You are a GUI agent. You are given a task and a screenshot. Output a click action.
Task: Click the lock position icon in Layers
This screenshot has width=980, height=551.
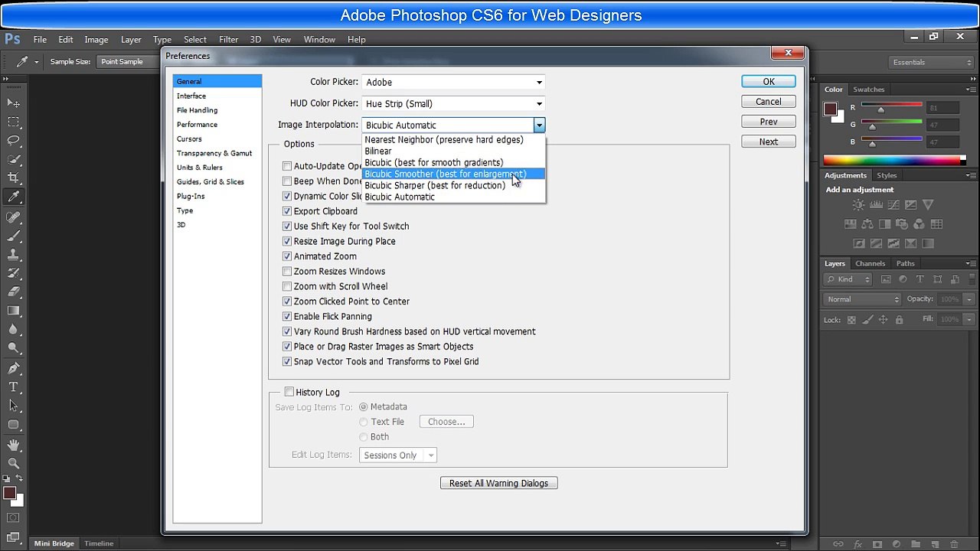coord(883,320)
